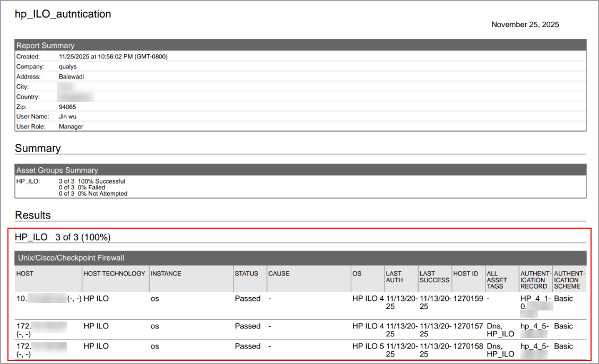
Task: Click the HP_ILO 3 of 3 (100%) heading
Action: 63,237
